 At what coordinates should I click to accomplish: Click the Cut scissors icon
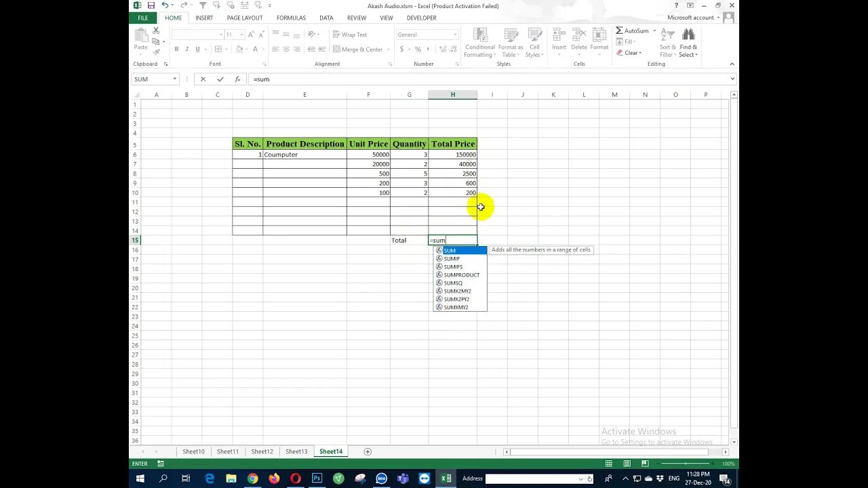[x=156, y=31]
